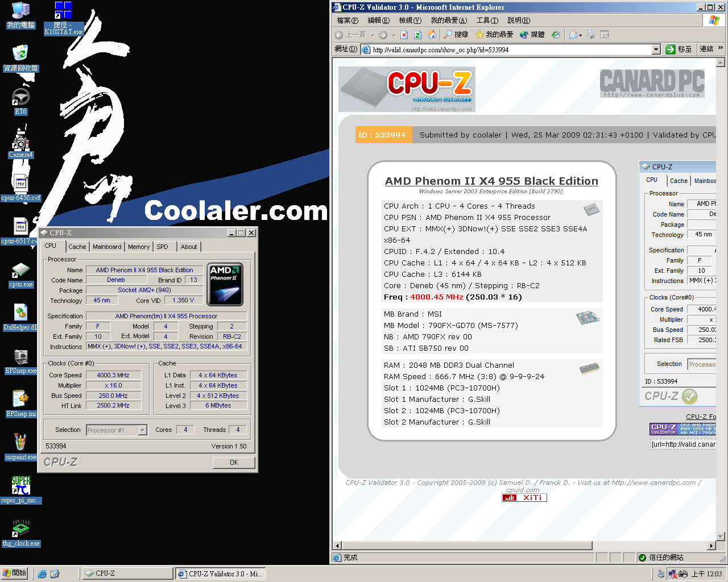The width and height of the screenshot is (728, 582).
Task: Click the OK button in CPU-Z
Action: pos(234,463)
